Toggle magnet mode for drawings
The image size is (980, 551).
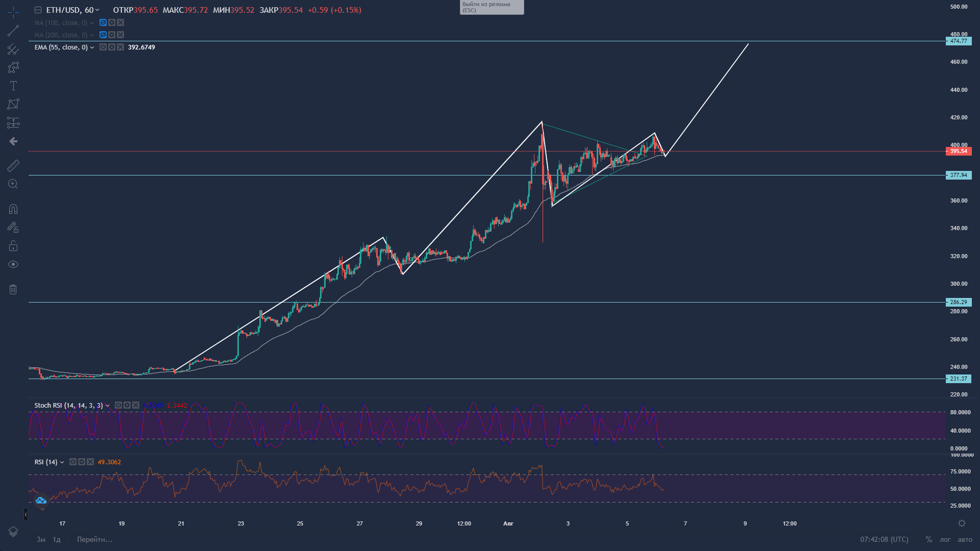click(x=13, y=209)
